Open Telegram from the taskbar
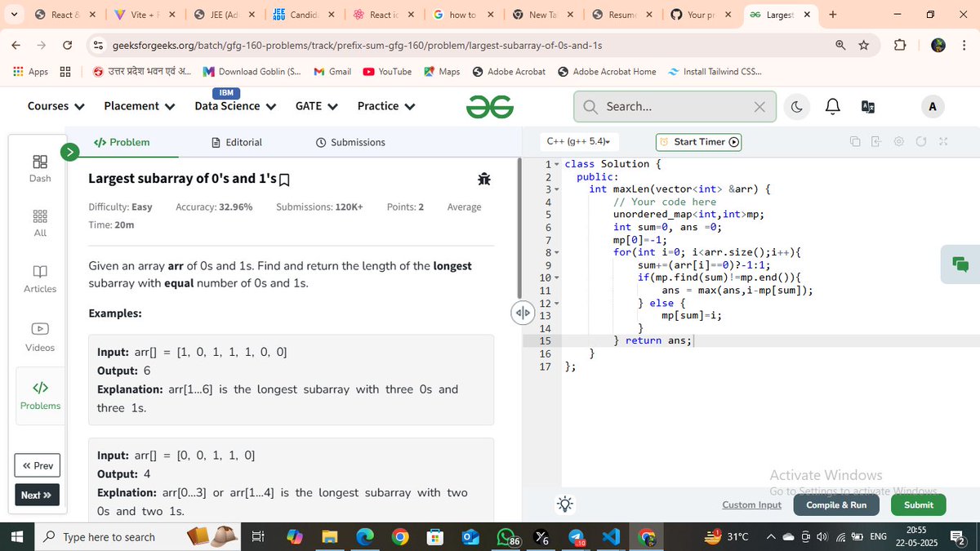 [576, 536]
